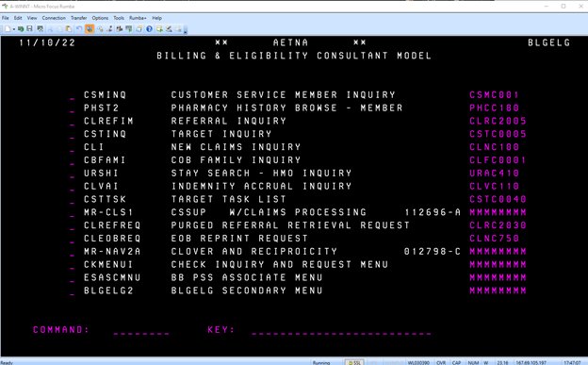Toggle the CAP indicator in status bar
588x365 pixels.
click(456, 362)
